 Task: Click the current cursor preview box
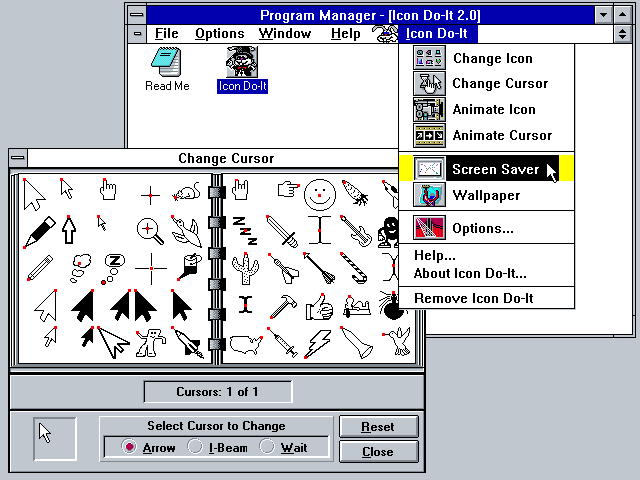click(55, 439)
